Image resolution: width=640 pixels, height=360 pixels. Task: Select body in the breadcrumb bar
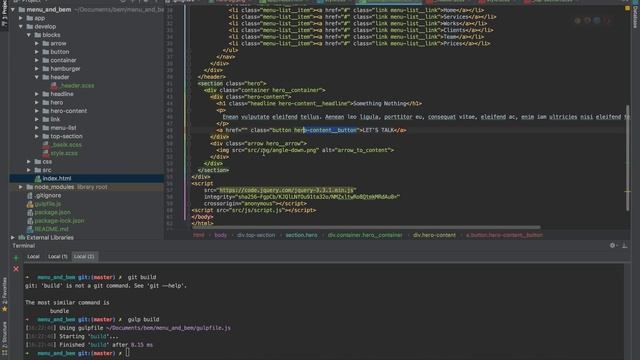[x=220, y=235]
